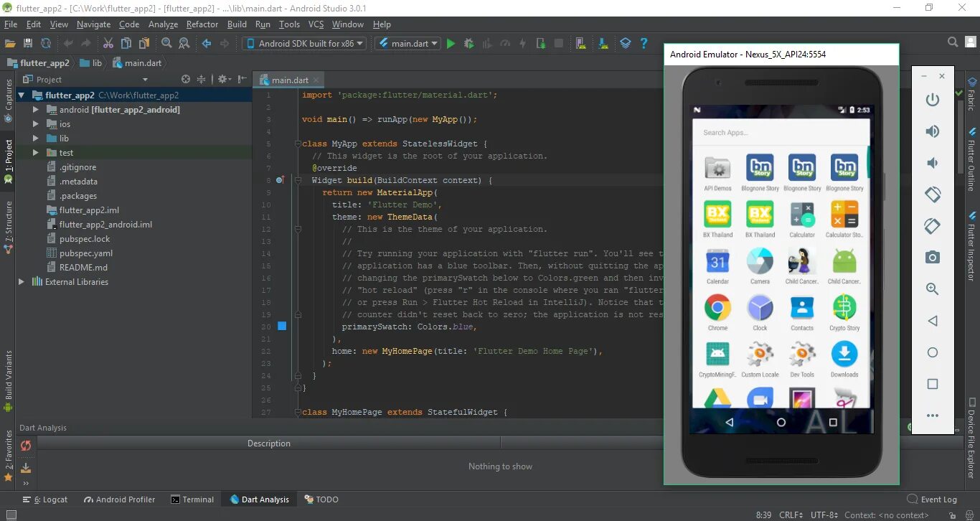Screen dimensions: 980x521
Task: Expand External Libraries node
Action: click(21, 282)
